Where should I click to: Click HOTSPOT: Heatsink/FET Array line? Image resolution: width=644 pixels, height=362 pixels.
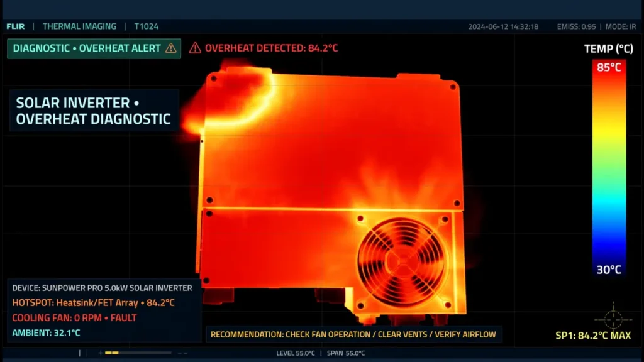point(93,303)
